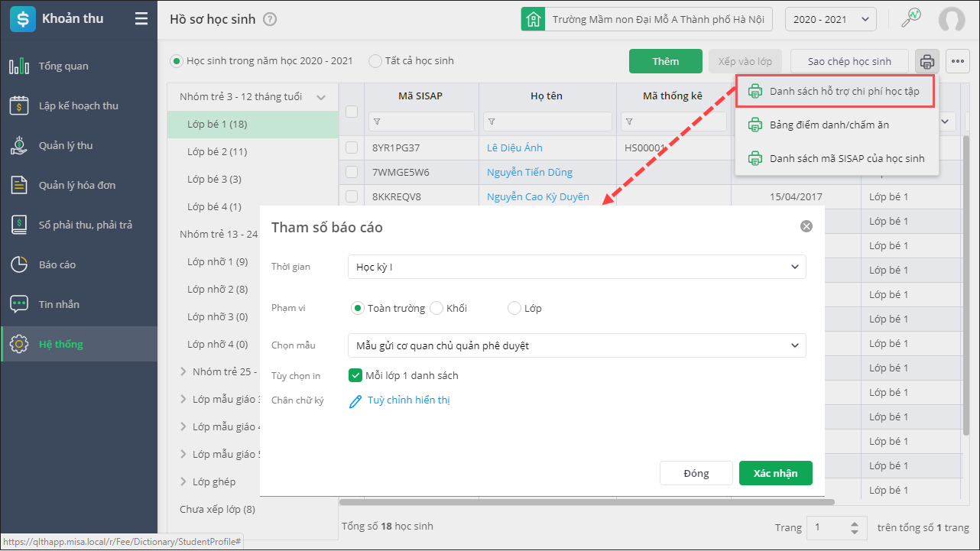The width and height of the screenshot is (980, 551).
Task: Open help icon beside Hồ sơ học sinh
Action: (270, 20)
